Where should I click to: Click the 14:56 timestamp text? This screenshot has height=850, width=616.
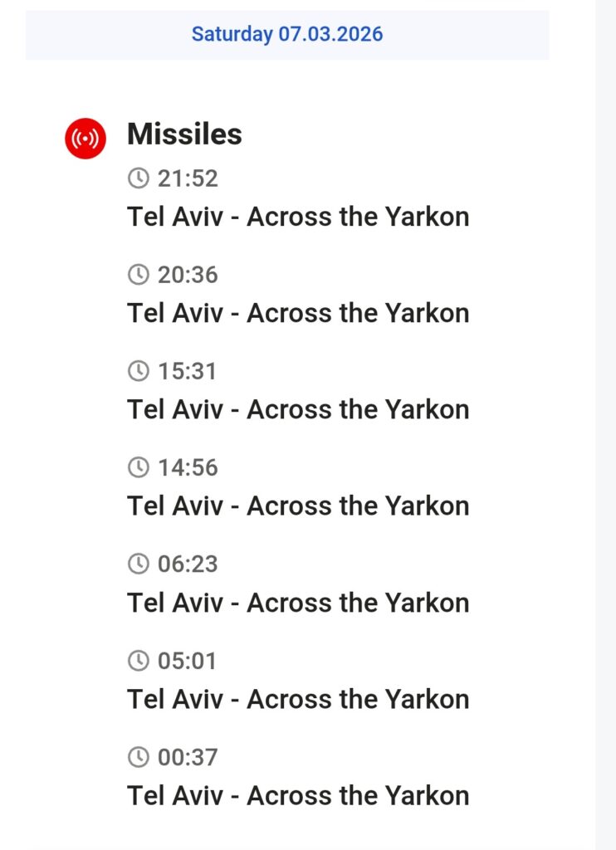click(x=188, y=467)
